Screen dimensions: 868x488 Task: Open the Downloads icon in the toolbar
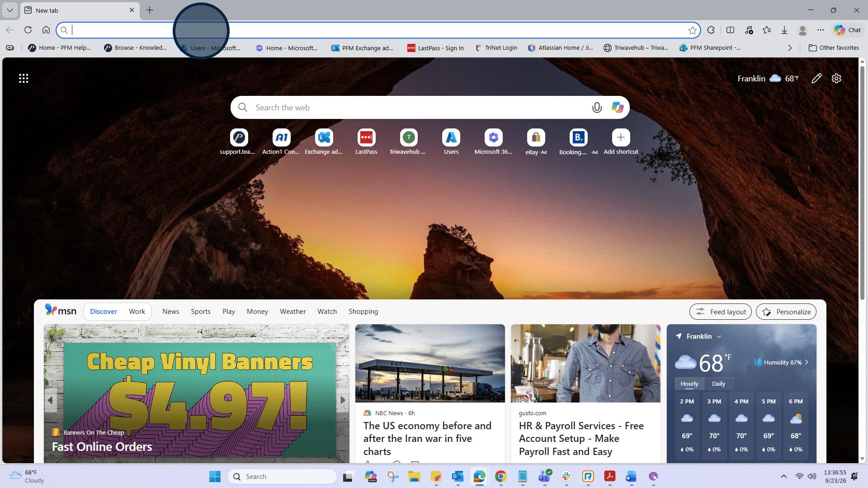point(784,30)
